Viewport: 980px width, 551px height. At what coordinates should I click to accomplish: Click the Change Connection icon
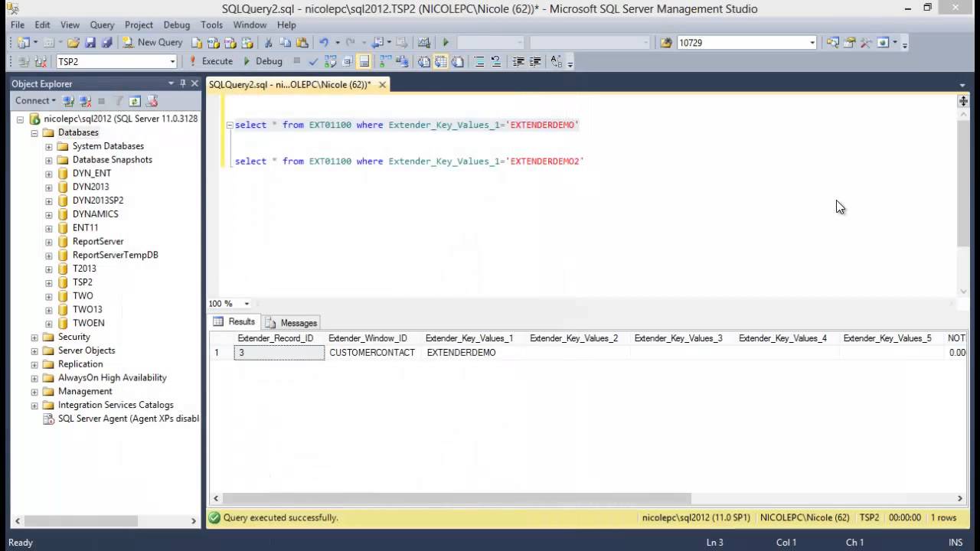pos(41,61)
